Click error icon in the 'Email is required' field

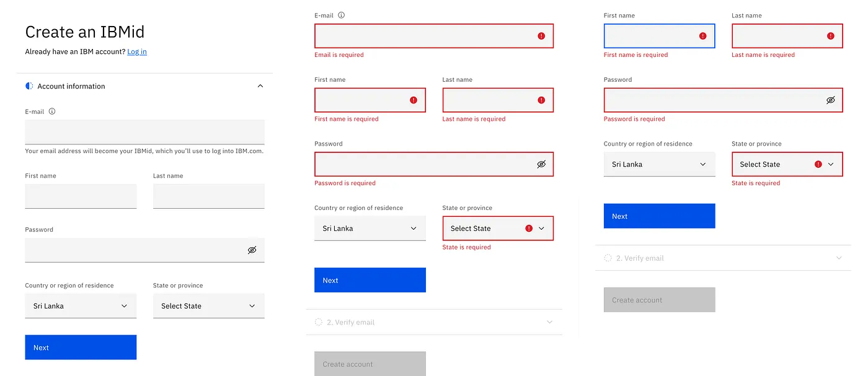point(541,37)
